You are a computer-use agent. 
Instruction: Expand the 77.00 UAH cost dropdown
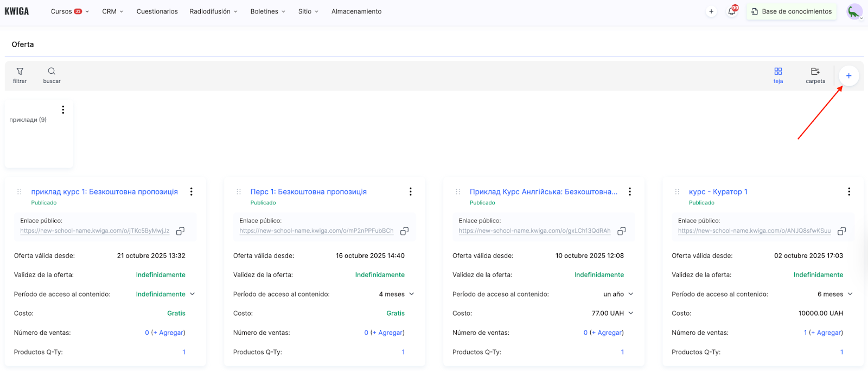pos(630,313)
